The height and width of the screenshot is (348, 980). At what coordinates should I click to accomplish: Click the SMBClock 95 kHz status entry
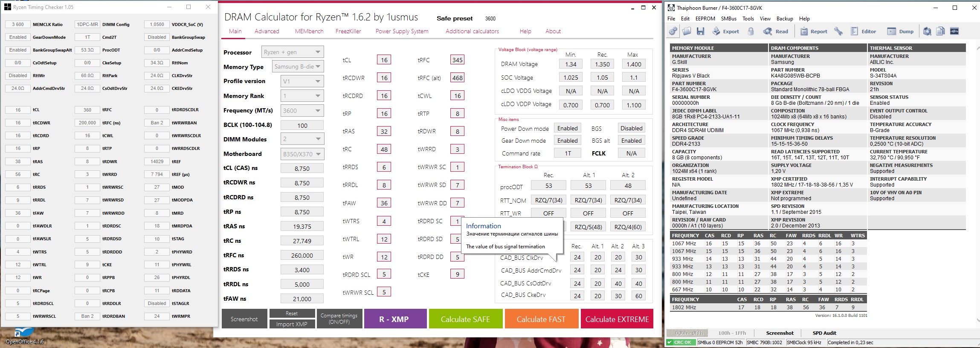click(x=805, y=342)
